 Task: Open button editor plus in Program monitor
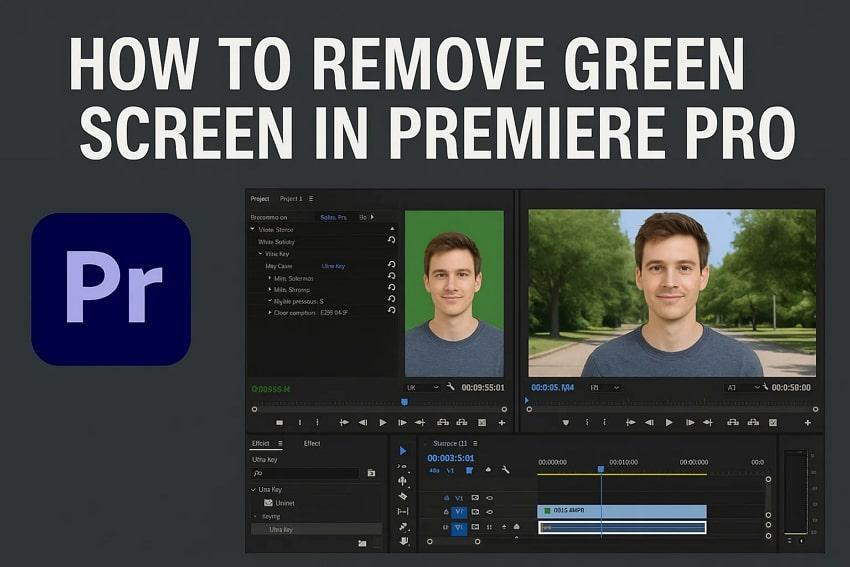(808, 423)
